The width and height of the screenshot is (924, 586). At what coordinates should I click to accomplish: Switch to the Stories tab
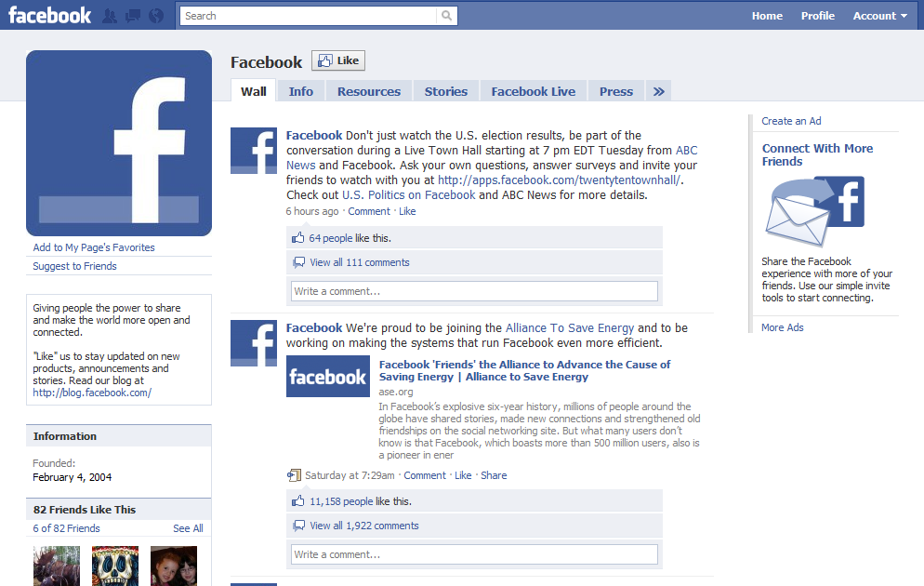pyautogui.click(x=446, y=91)
